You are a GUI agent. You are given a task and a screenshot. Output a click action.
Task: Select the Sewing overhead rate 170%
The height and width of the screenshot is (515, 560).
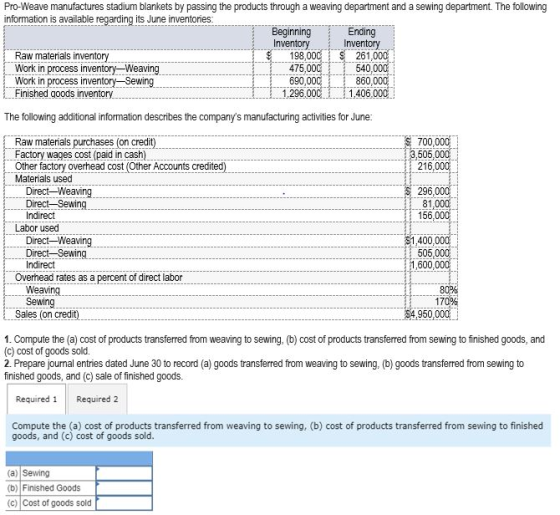click(x=446, y=302)
